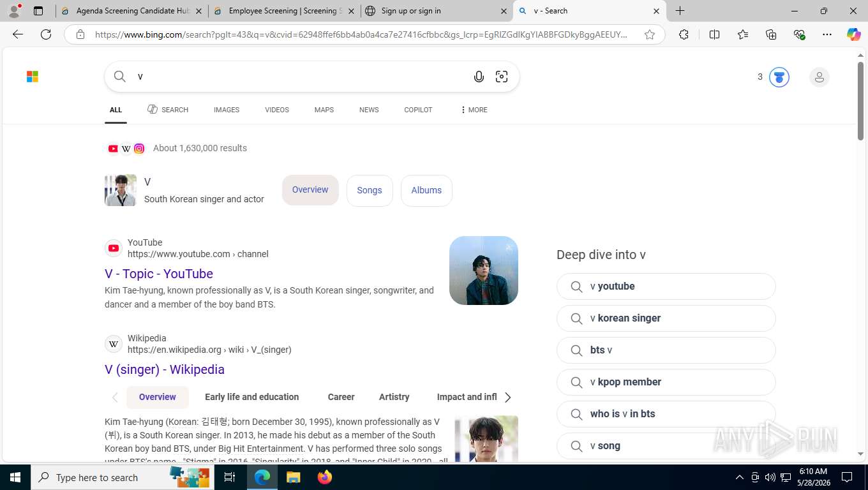Open the Albums pill for V

click(x=426, y=190)
